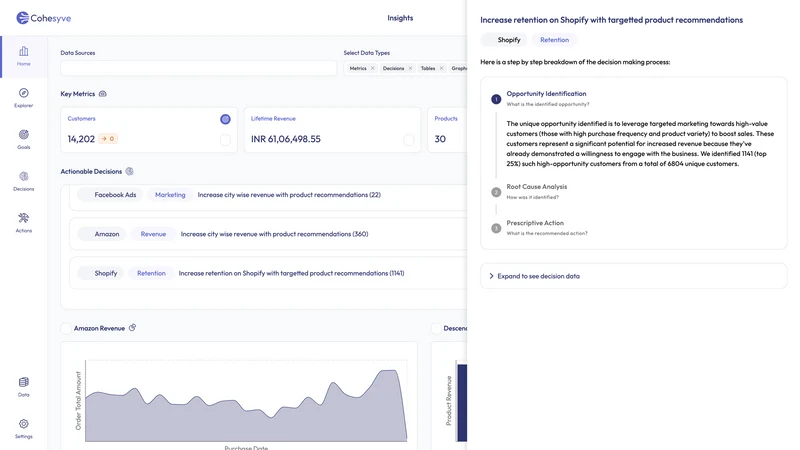This screenshot has height=450, width=800.
Task: Remove the Metrics data type chip
Action: (x=372, y=68)
